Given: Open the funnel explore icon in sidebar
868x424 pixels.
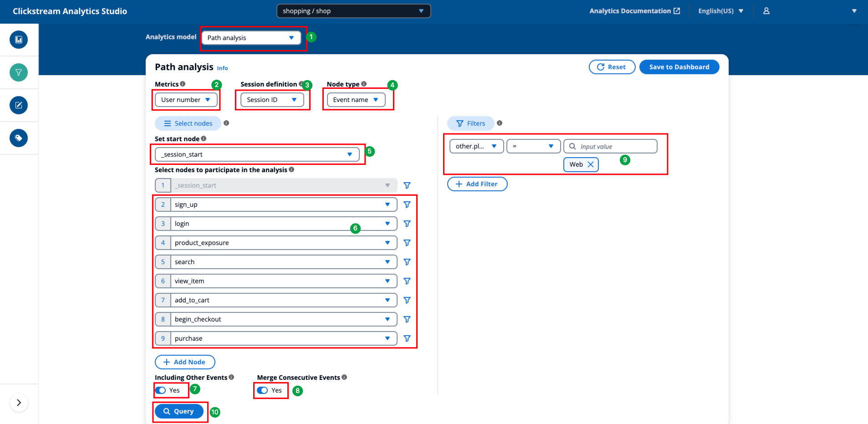Looking at the screenshot, I should (19, 72).
